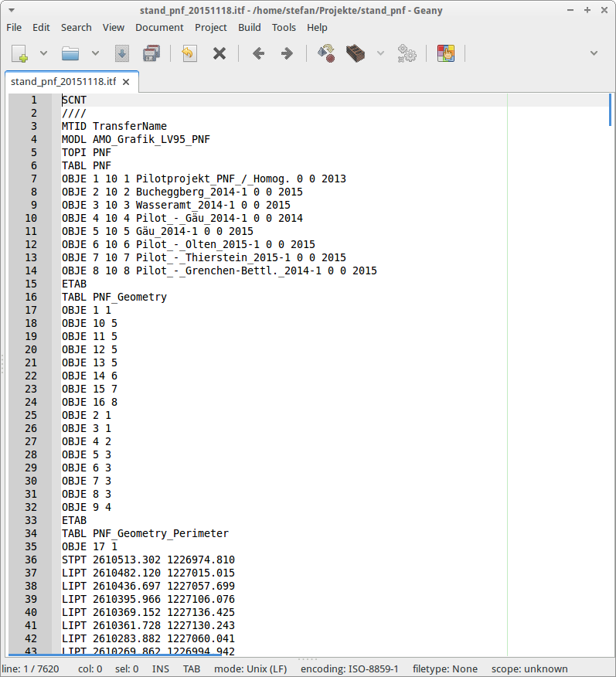
Task: Open the Edit menu
Action: [41, 28]
